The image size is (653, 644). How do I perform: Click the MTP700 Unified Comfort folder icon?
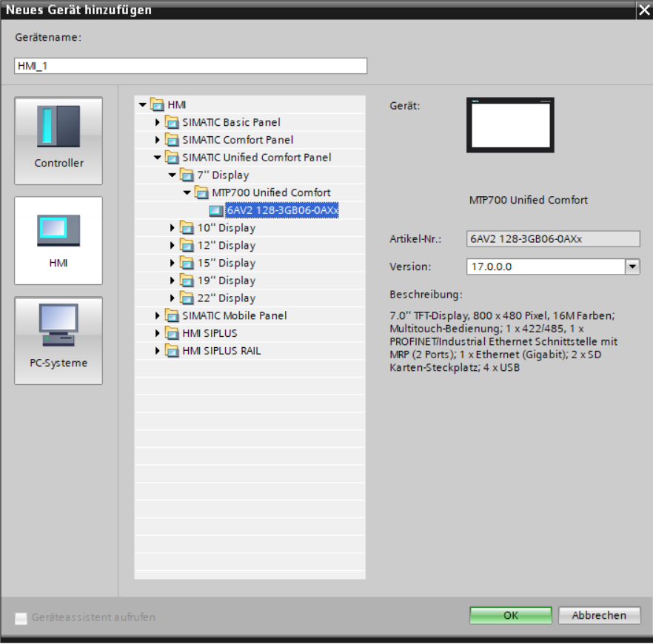(201, 193)
